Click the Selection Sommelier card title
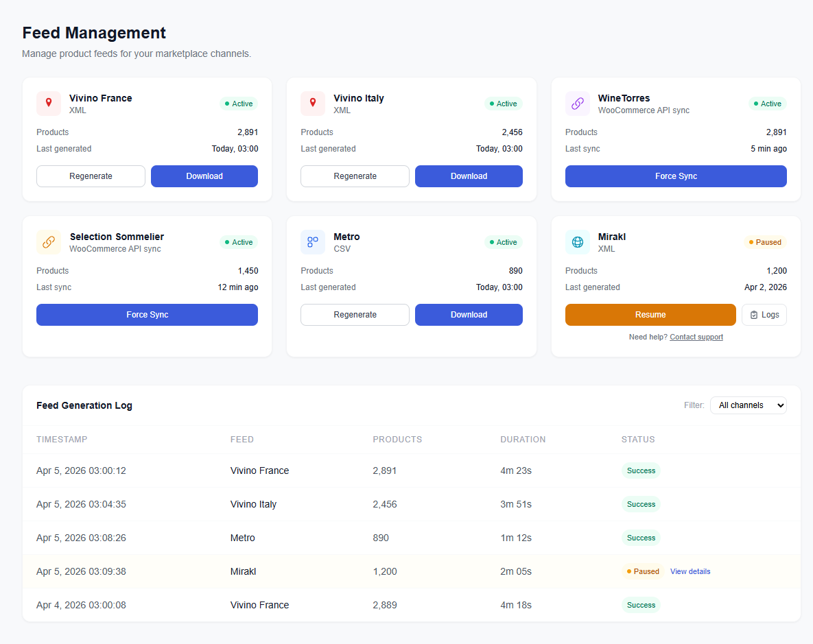 pos(117,237)
